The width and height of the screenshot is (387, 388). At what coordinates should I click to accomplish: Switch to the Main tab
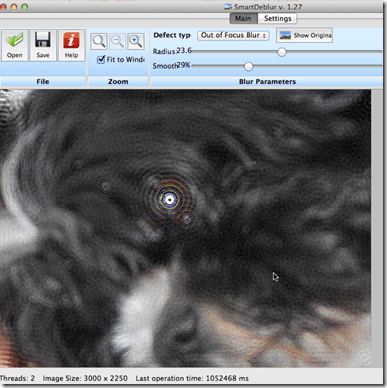[243, 18]
